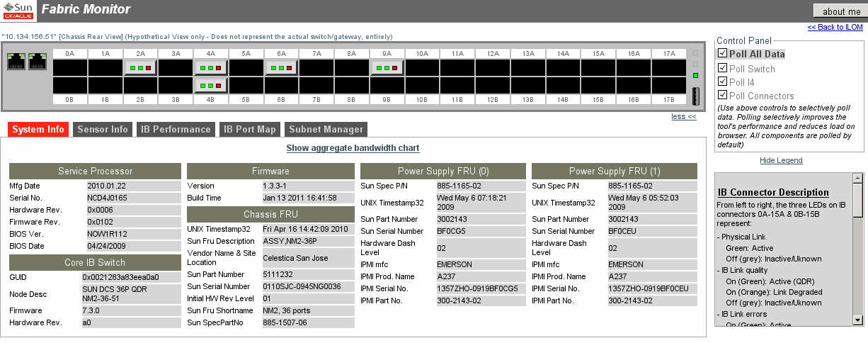Click the Power Supply FRU (0) header
The height and width of the screenshot is (343, 868).
pyautogui.click(x=443, y=171)
